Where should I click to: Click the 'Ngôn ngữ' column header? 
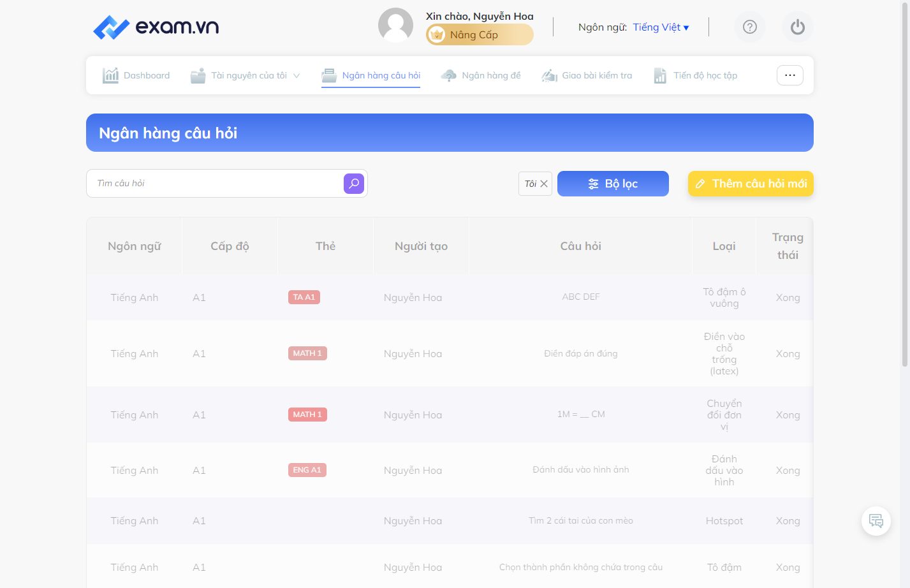point(135,246)
